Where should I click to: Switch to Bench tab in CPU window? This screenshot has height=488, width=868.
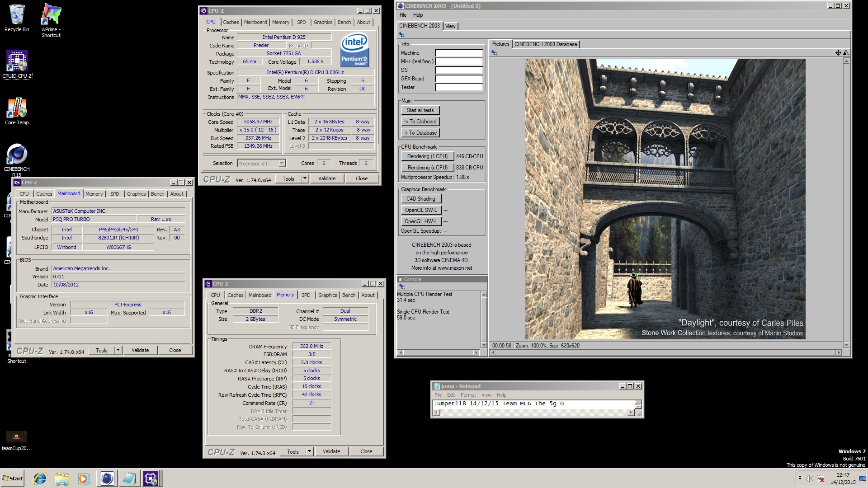point(344,22)
